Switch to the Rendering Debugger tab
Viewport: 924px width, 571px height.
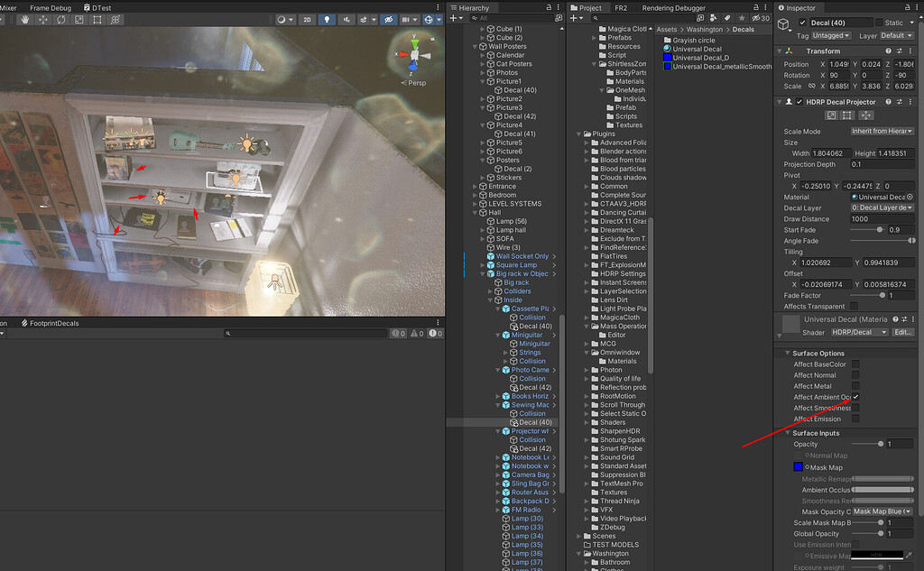pos(672,8)
